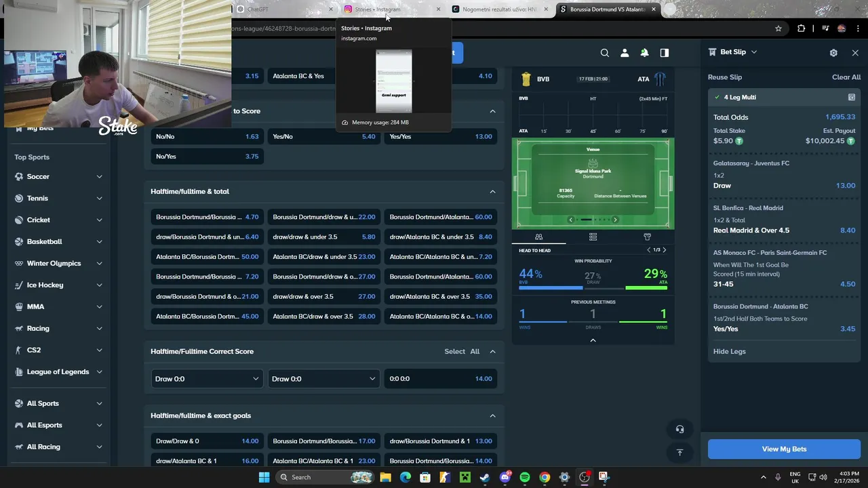Viewport: 868px width, 488px height.
Task: Bookmark this page with the star icon
Action: (778, 28)
